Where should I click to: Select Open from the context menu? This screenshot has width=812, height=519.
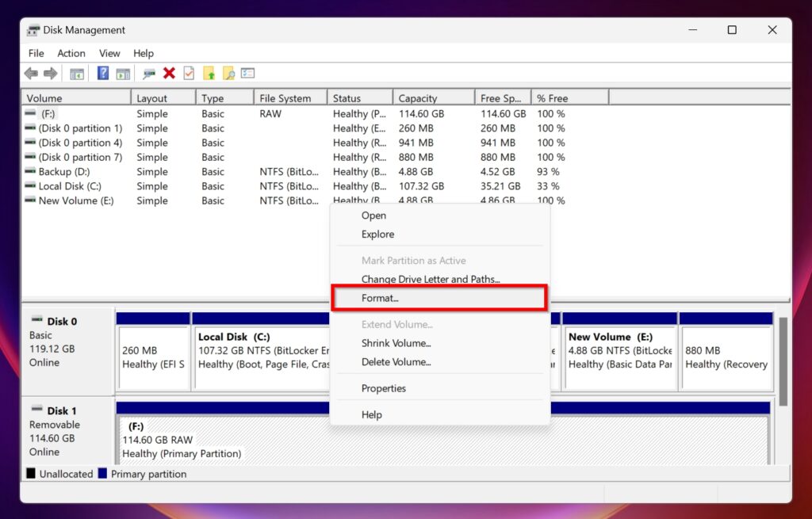[x=373, y=215]
